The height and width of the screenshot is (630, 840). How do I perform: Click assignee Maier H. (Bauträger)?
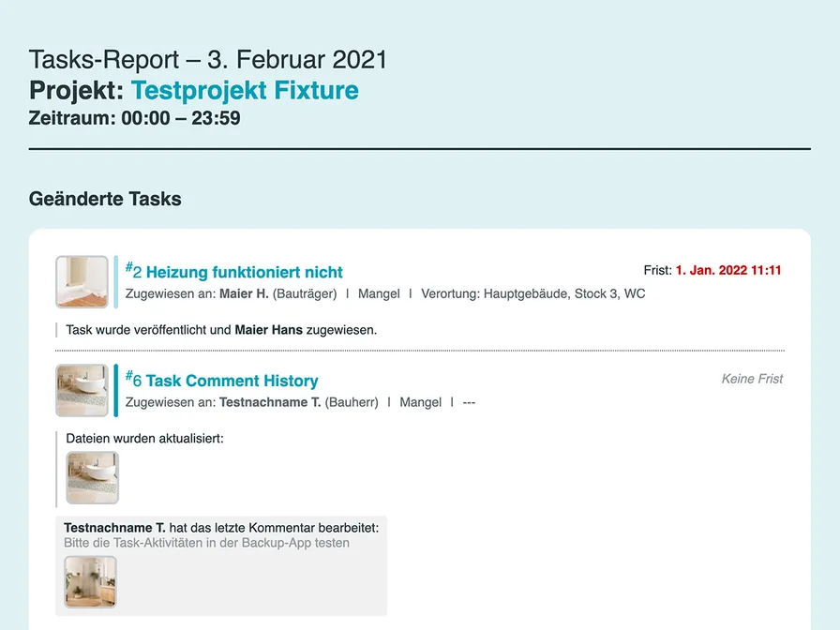point(278,293)
